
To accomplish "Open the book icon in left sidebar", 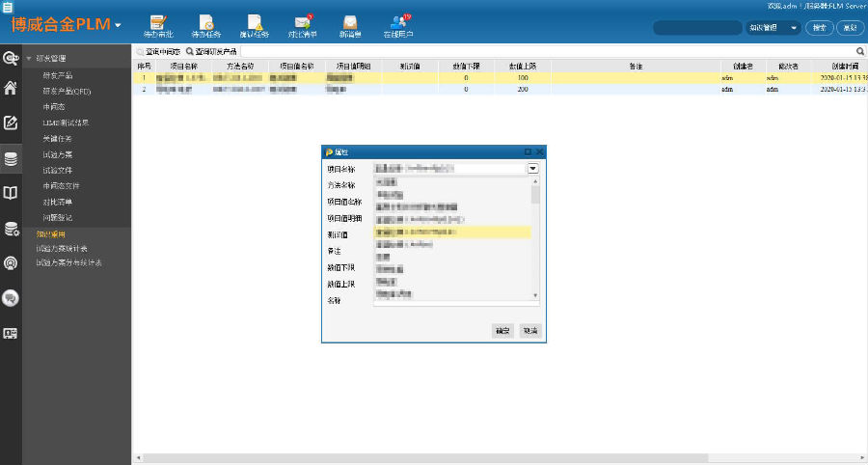I will pyautogui.click(x=11, y=193).
